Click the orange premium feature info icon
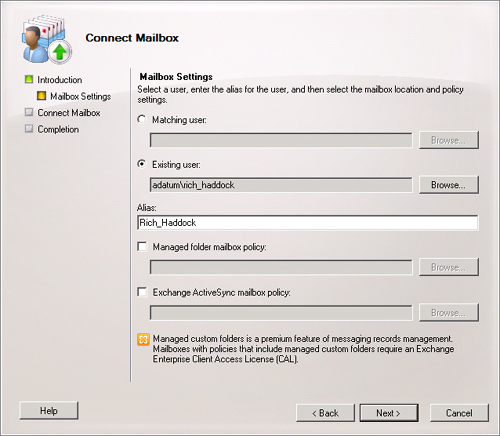Image resolution: width=500 pixels, height=436 pixels. point(143,340)
